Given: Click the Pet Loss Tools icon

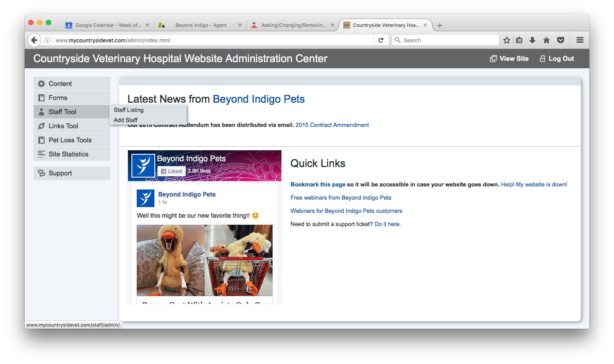Looking at the screenshot, I should [x=41, y=140].
